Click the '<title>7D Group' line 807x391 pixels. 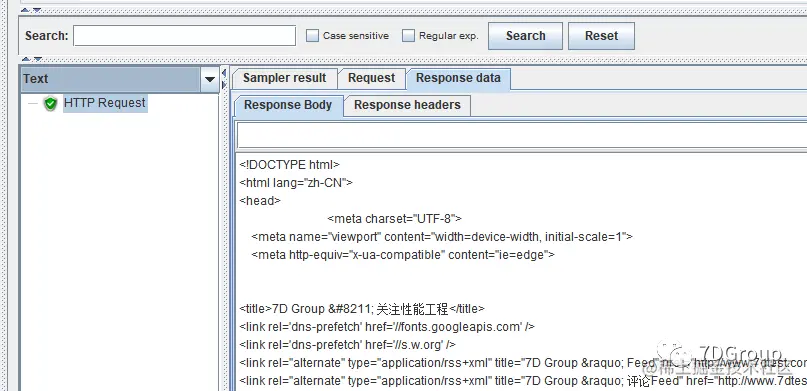point(362,309)
